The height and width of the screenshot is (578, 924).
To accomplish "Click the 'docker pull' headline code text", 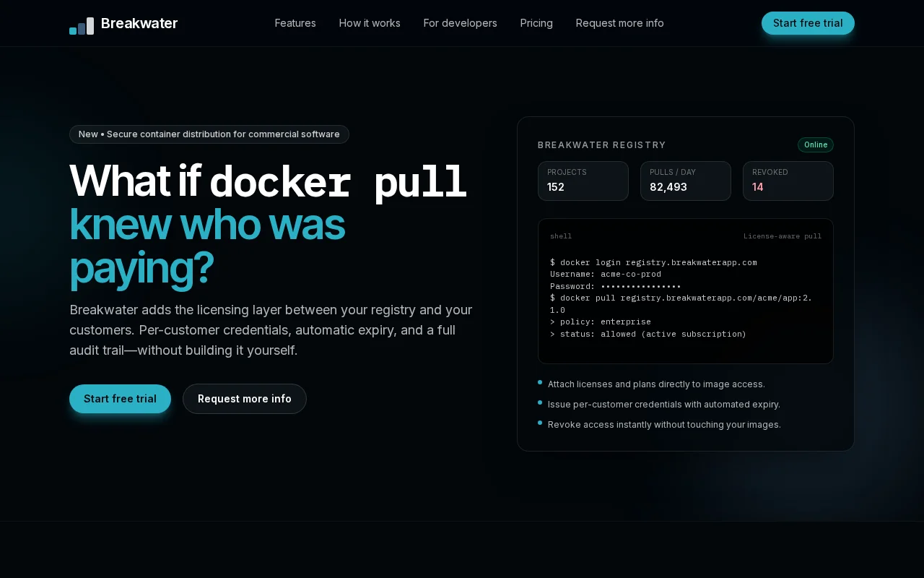I will [338, 182].
